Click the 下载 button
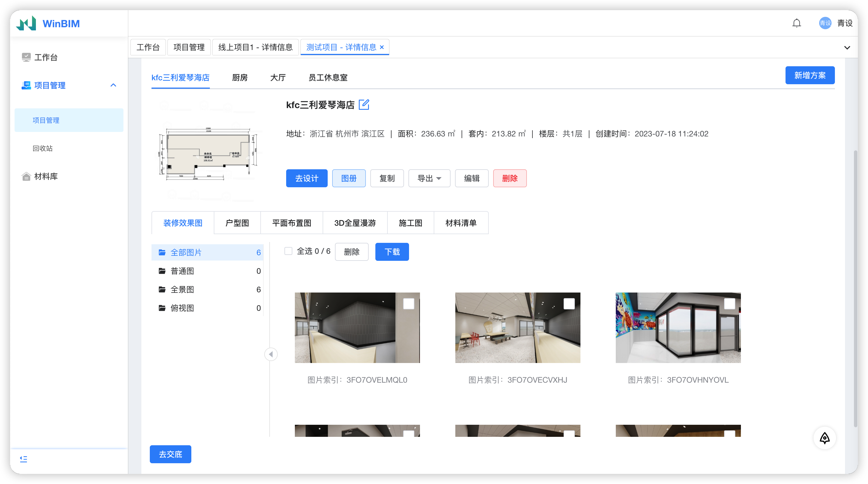Image resolution: width=868 pixels, height=484 pixels. (392, 252)
